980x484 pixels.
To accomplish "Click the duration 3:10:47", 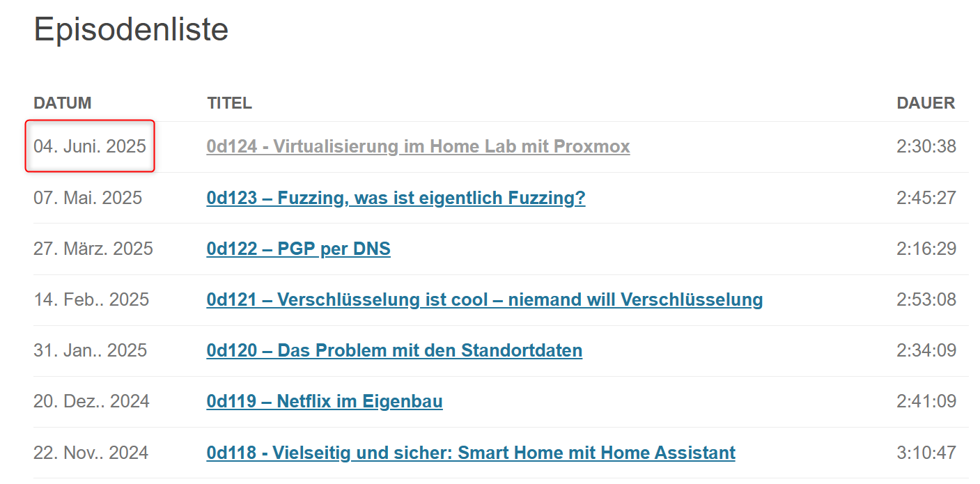I will [926, 453].
